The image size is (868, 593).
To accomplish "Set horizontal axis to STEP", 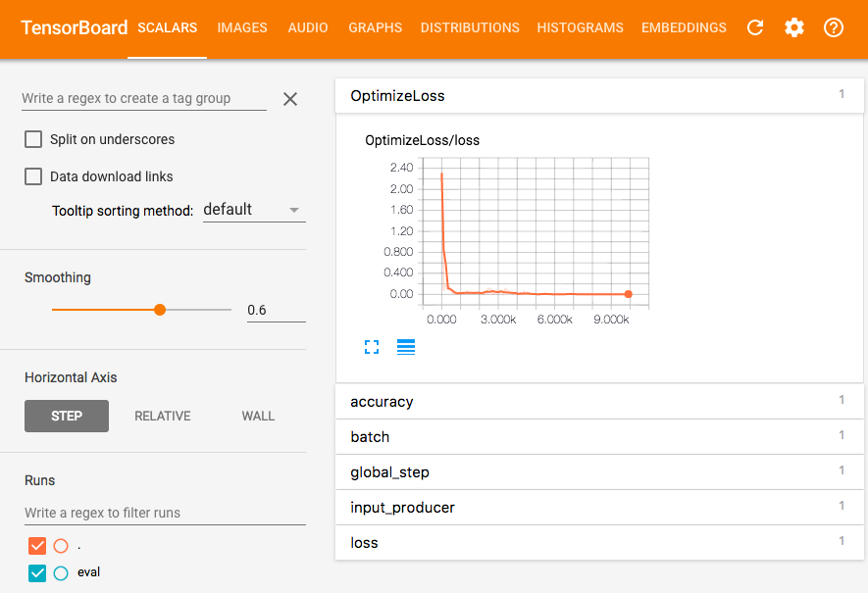I will pyautogui.click(x=67, y=416).
